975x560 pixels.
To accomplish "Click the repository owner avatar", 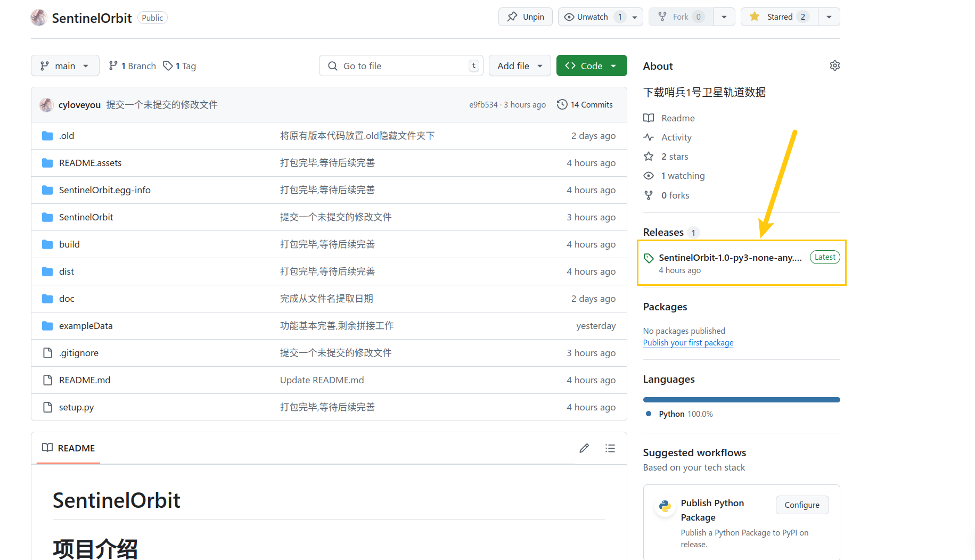I will coord(38,18).
